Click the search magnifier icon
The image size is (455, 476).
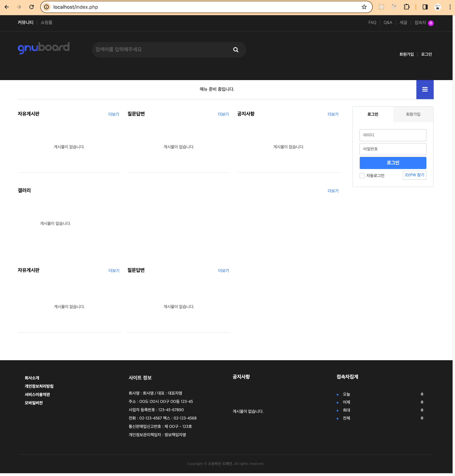click(x=235, y=50)
